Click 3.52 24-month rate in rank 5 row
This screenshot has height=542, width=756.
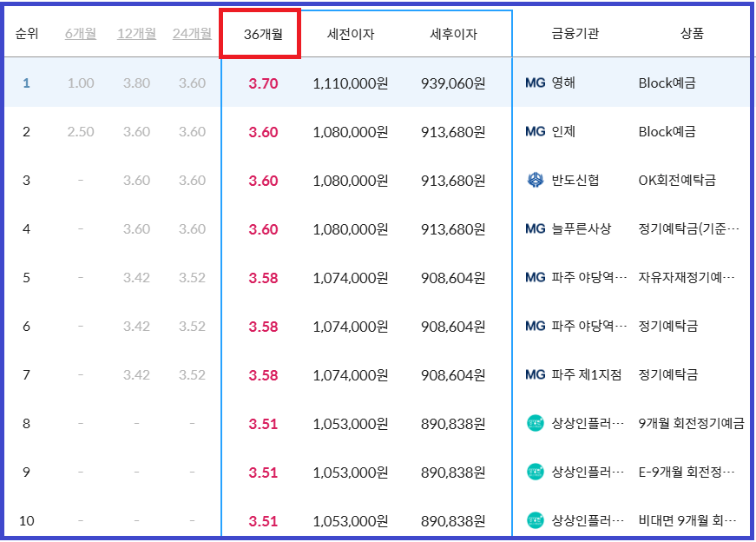tap(192, 278)
